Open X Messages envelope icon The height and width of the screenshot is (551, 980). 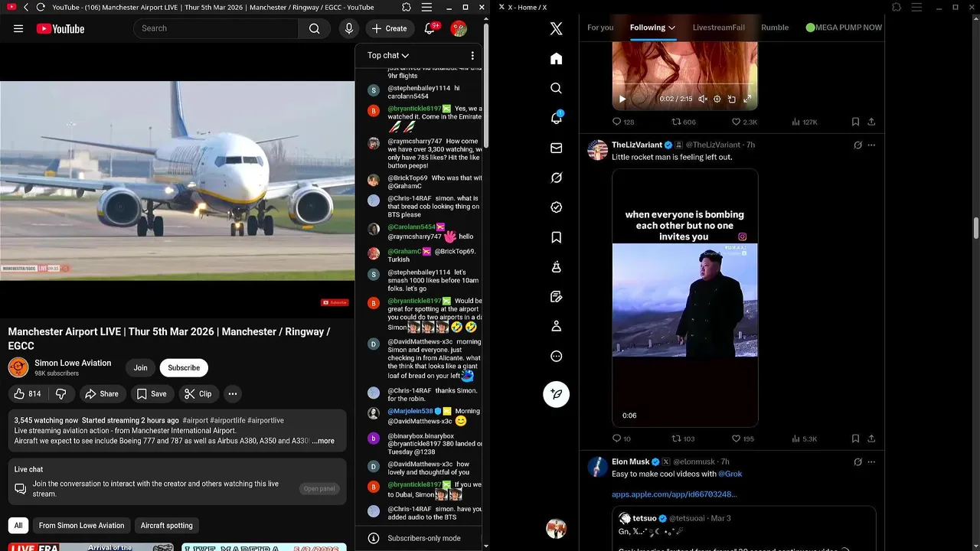[557, 148]
